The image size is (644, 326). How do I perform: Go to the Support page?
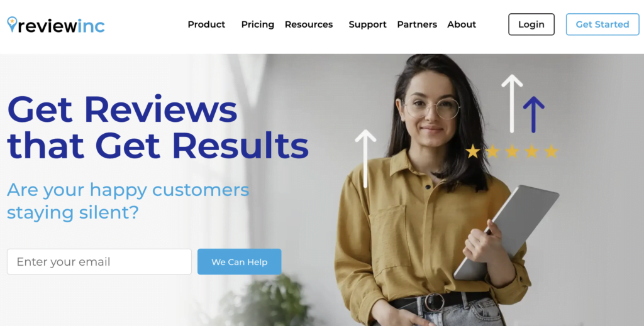coord(367,24)
